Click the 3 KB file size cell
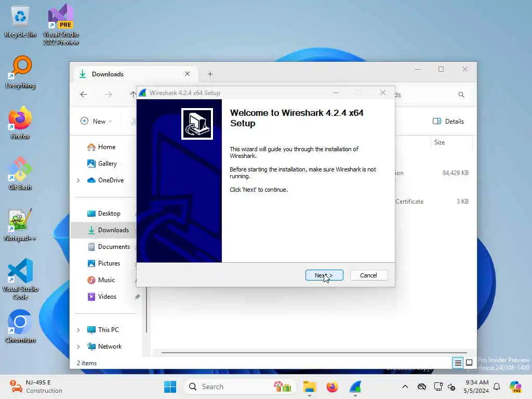Viewport: 532px width, 399px height. (462, 201)
